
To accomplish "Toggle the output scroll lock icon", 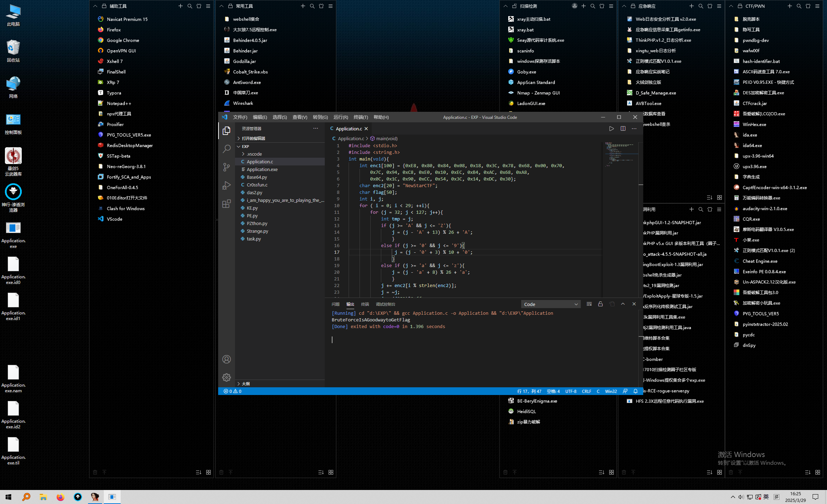I will (x=600, y=304).
